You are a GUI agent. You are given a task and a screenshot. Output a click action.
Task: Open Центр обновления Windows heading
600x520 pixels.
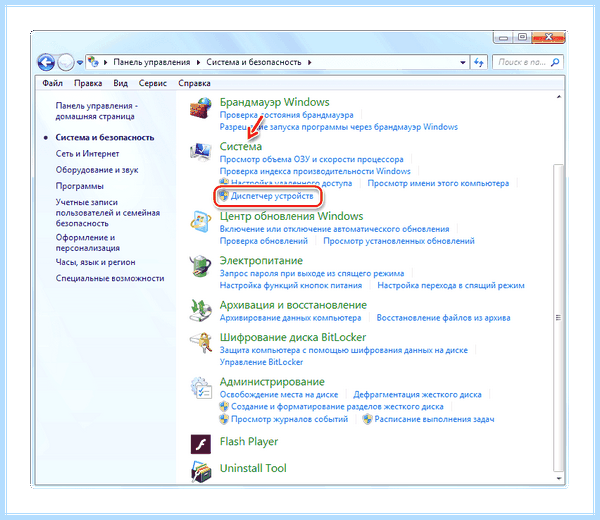point(291,216)
